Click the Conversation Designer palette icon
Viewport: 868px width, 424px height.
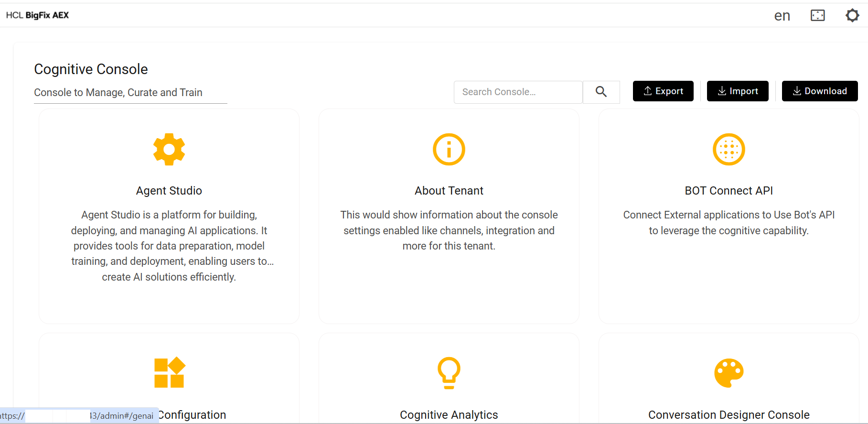729,372
